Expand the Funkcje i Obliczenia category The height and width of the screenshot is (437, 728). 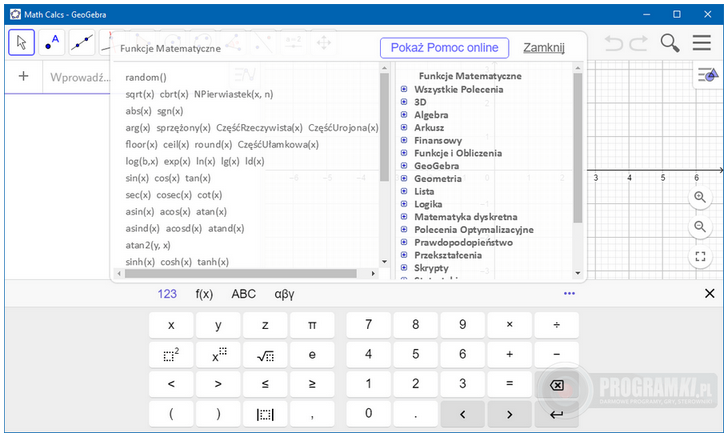[404, 153]
